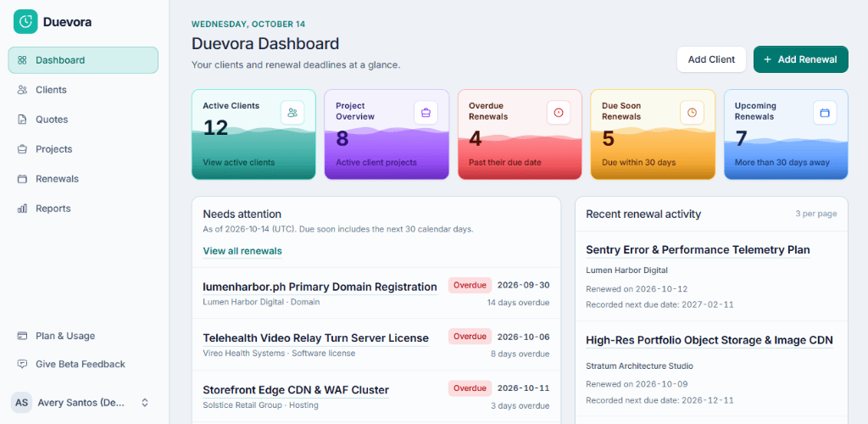The height and width of the screenshot is (424, 868).
Task: Click the "Needs attention" heading
Action: pos(242,214)
